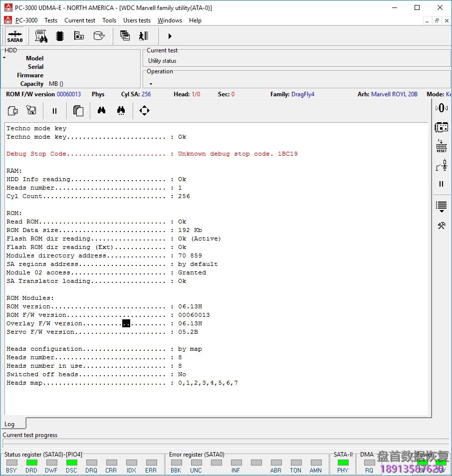Click the exit running man icon
The width and height of the screenshot is (452, 476).
pos(144,36)
